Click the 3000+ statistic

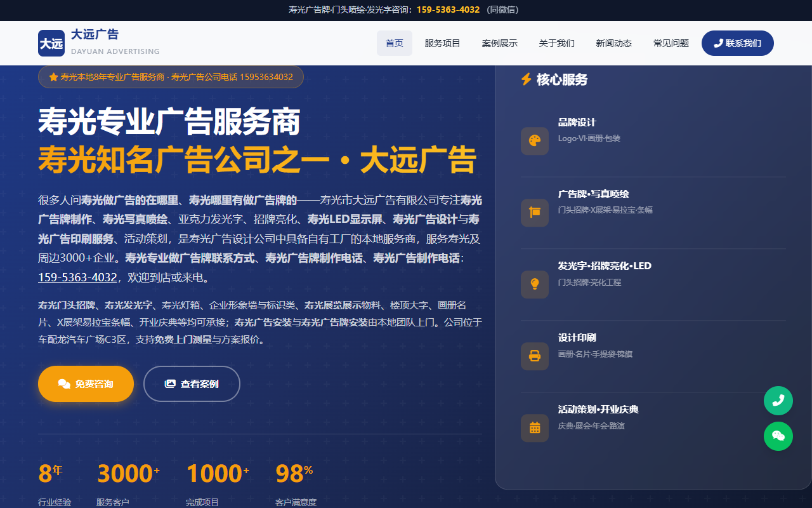point(128,473)
